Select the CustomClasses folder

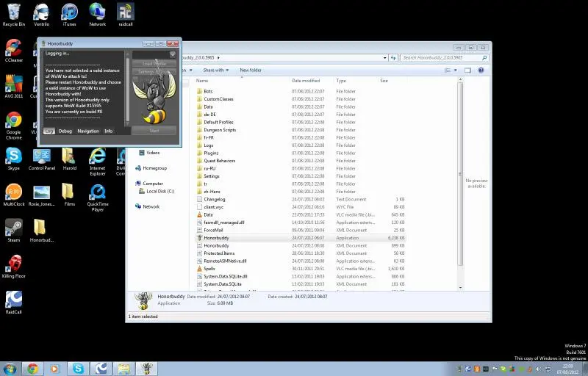click(x=300, y=99)
